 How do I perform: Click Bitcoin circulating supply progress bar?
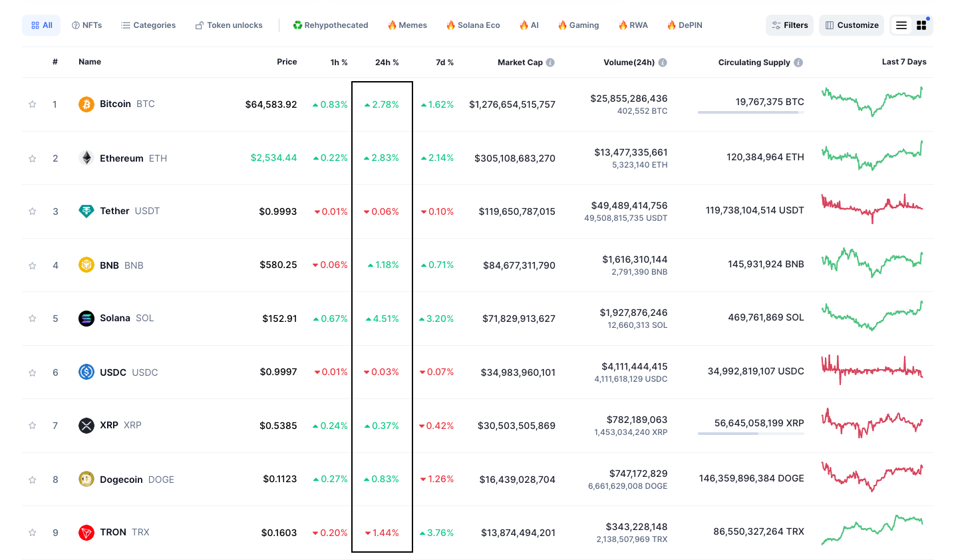point(751,112)
